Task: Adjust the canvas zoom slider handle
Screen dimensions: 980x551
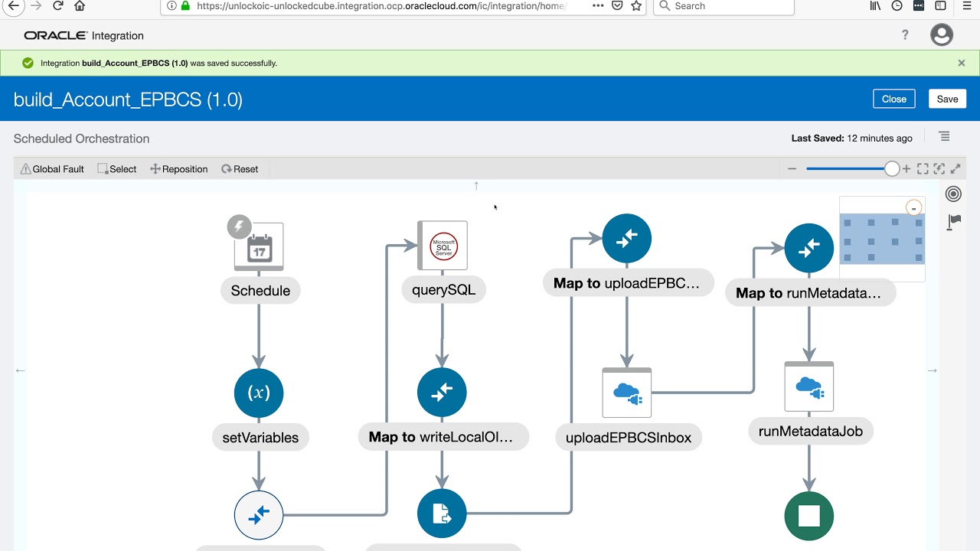Action: click(x=892, y=169)
